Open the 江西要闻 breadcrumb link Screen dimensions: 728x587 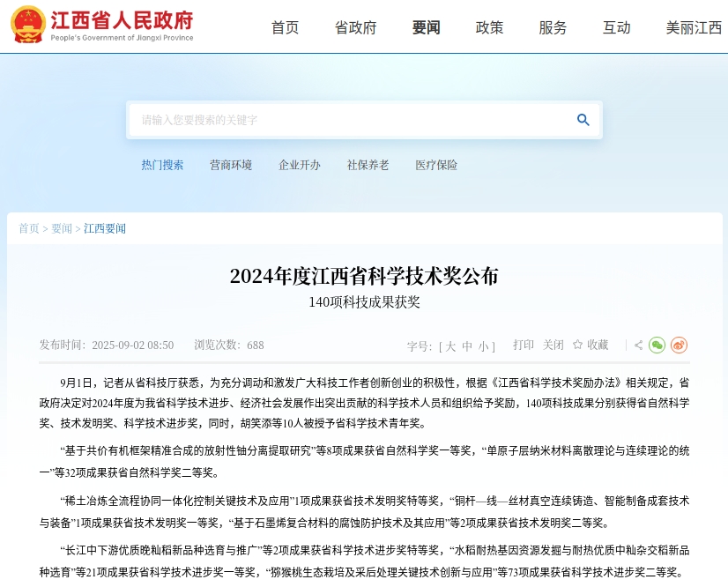105,228
